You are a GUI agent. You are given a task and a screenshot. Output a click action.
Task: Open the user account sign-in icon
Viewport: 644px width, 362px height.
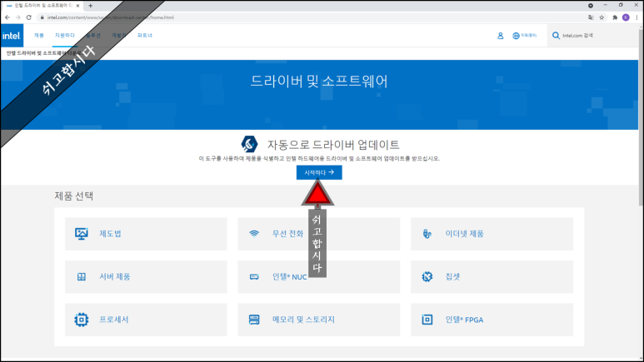[500, 36]
